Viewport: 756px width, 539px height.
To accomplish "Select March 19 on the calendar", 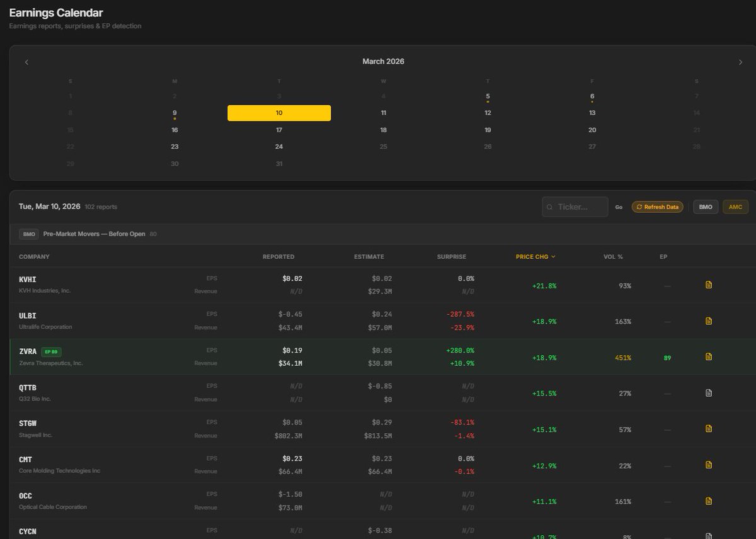I will pos(488,130).
